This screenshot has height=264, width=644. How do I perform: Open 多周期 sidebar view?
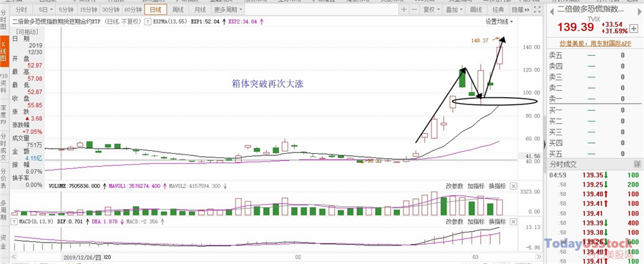4,210
